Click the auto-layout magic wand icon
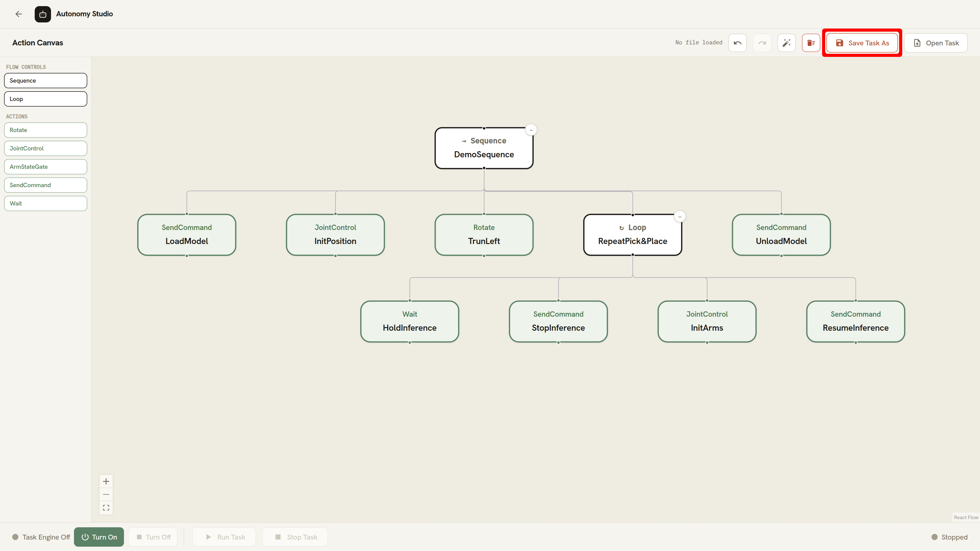This screenshot has width=980, height=551. (786, 43)
